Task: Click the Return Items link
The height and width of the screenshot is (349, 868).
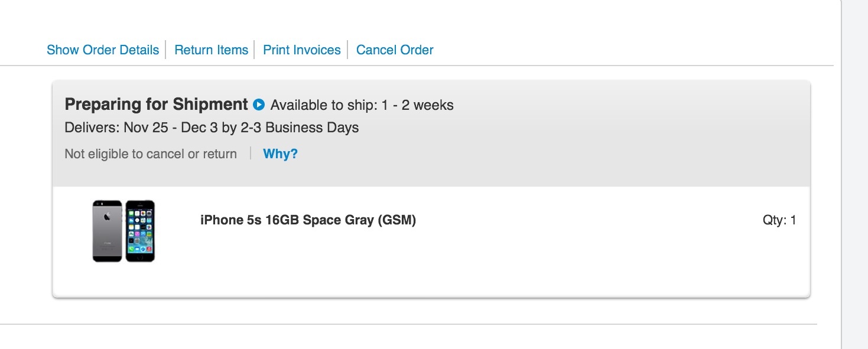Action: pyautogui.click(x=212, y=50)
